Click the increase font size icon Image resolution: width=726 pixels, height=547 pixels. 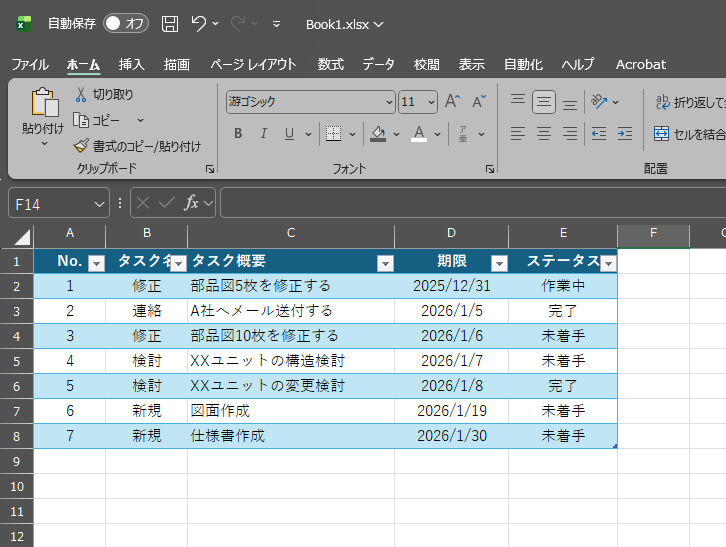(x=453, y=101)
